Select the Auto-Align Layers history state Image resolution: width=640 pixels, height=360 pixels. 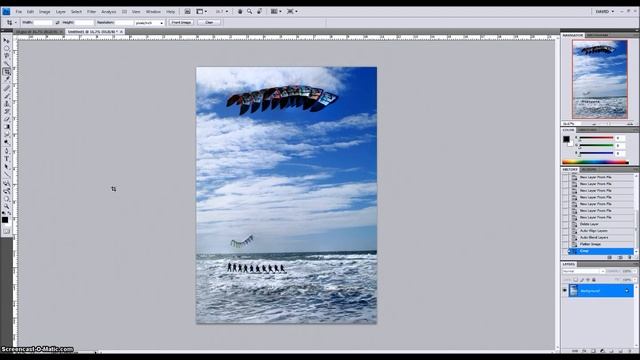[601, 231]
